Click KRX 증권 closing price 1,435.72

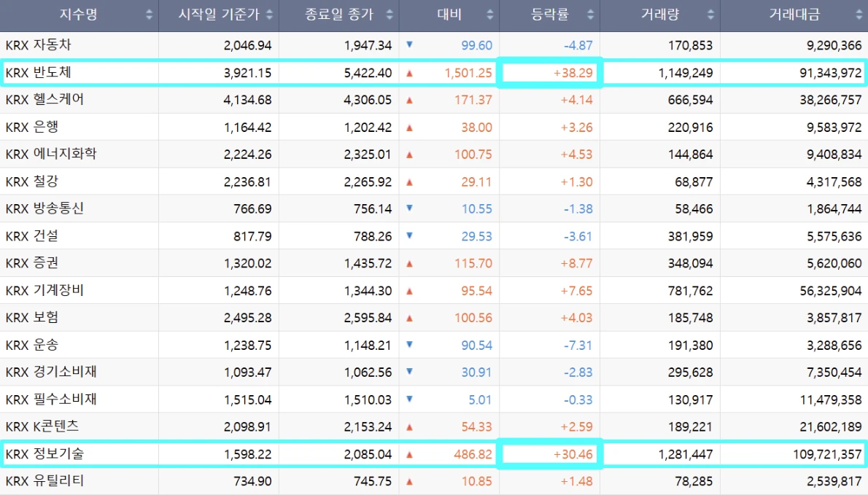[x=368, y=263]
